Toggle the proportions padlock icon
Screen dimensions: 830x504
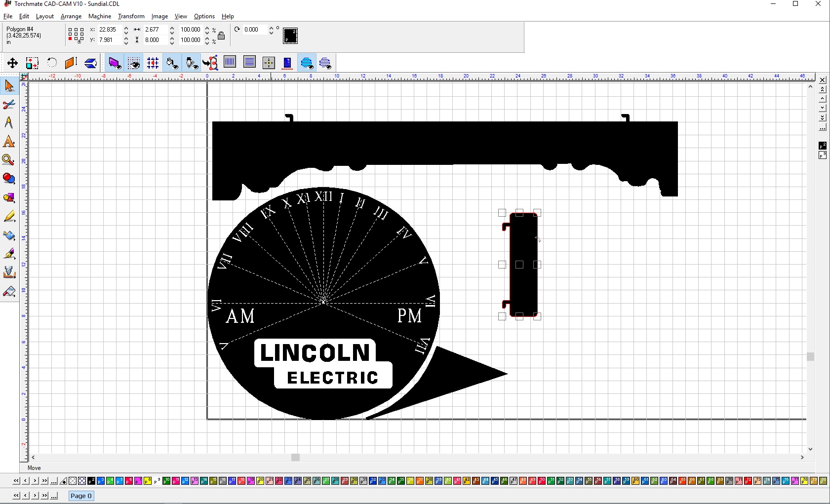(221, 35)
